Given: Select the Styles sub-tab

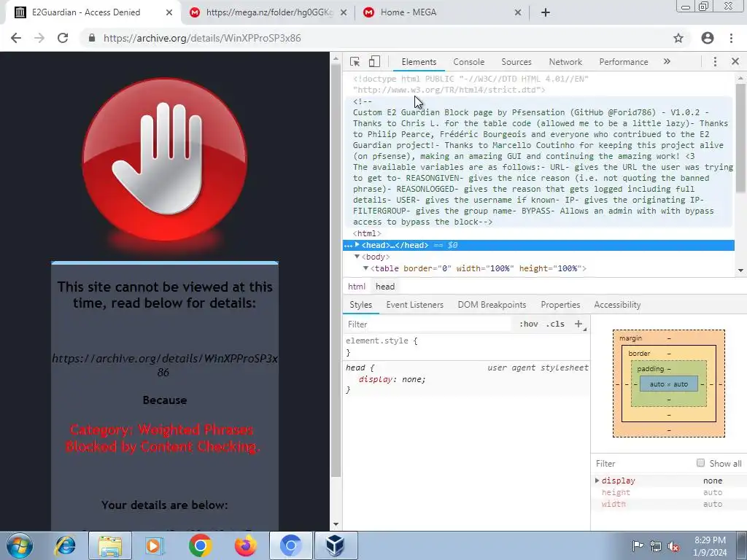Looking at the screenshot, I should (x=360, y=305).
